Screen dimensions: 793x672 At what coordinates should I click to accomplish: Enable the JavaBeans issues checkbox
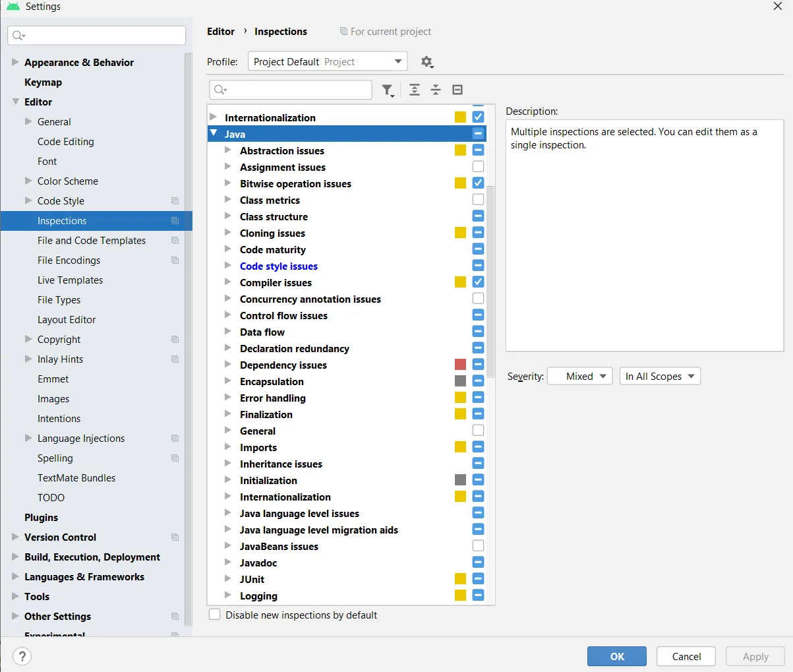tap(479, 546)
